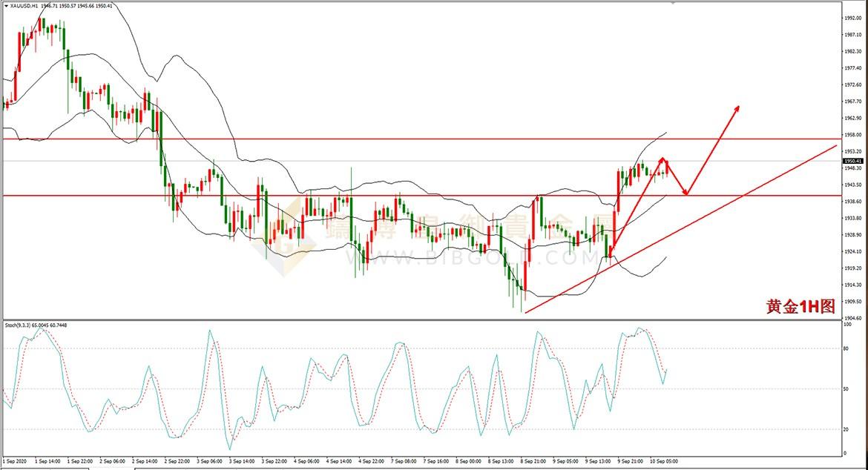The image size is (868, 470).
Task: Select the lower red horizontal support line
Action: pyautogui.click(x=421, y=195)
